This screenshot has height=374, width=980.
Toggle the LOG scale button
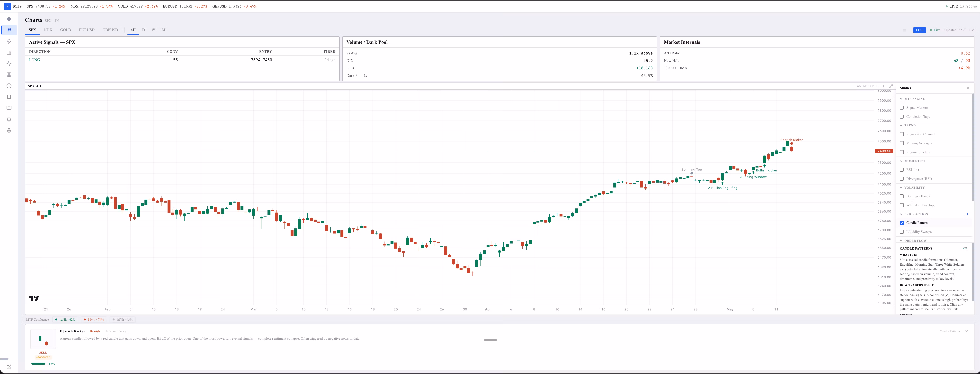[x=919, y=30]
